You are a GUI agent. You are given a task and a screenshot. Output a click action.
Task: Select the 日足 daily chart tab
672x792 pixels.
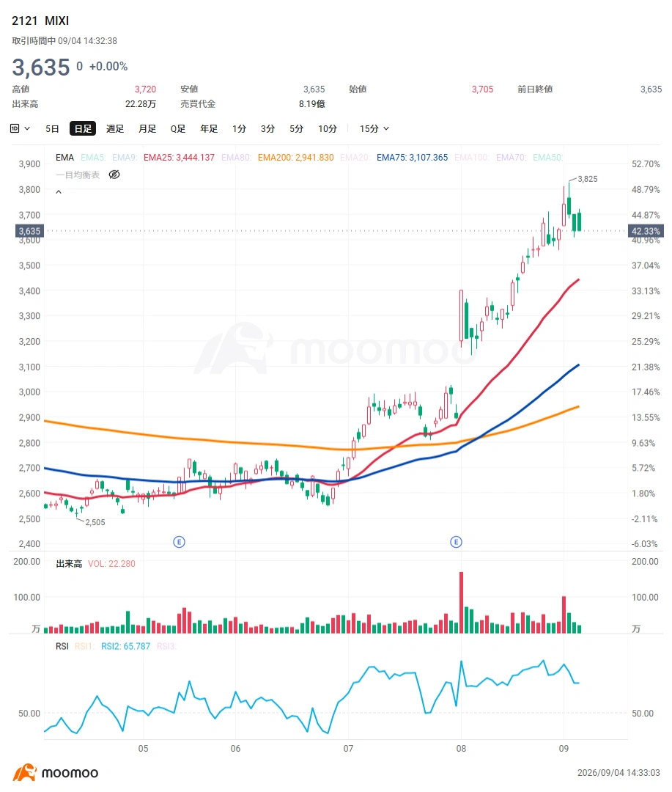pyautogui.click(x=83, y=129)
